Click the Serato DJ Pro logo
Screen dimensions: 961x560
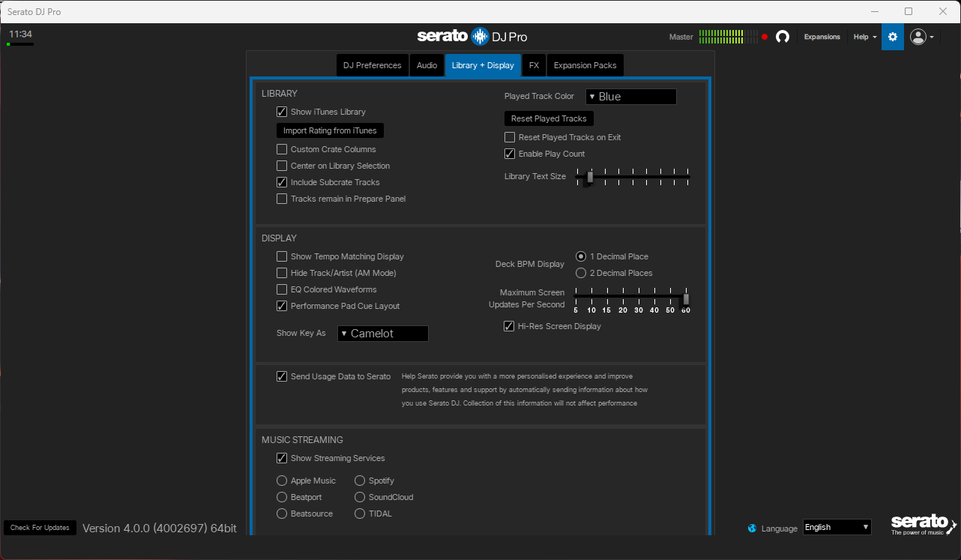click(472, 36)
